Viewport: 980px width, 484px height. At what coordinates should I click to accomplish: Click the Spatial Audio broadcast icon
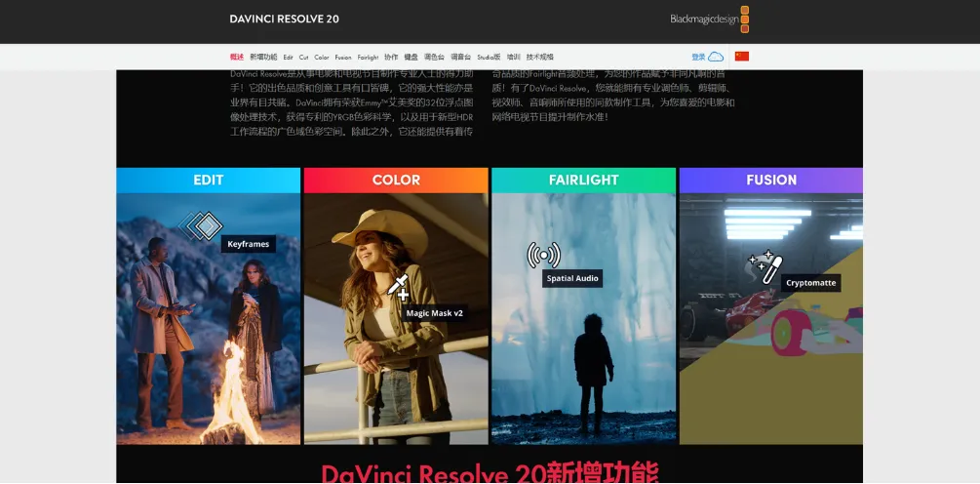[544, 255]
